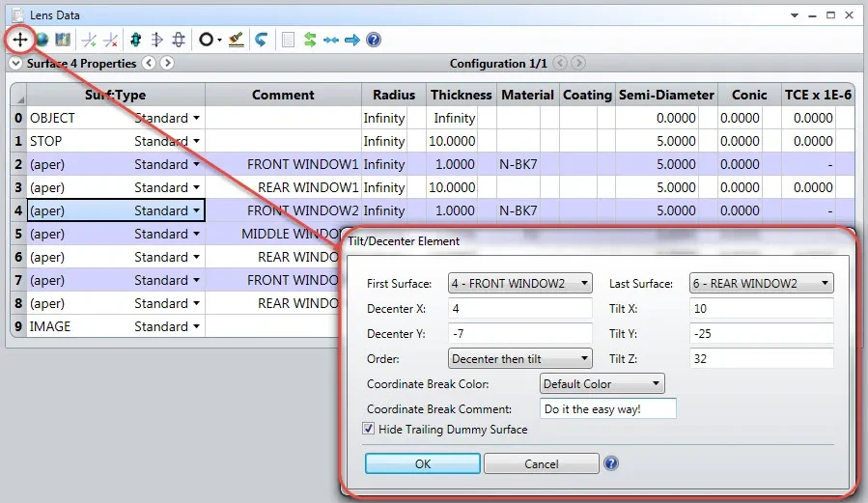Go to next surface properties arrow
Viewport: 868px width, 503px height.
click(x=167, y=63)
